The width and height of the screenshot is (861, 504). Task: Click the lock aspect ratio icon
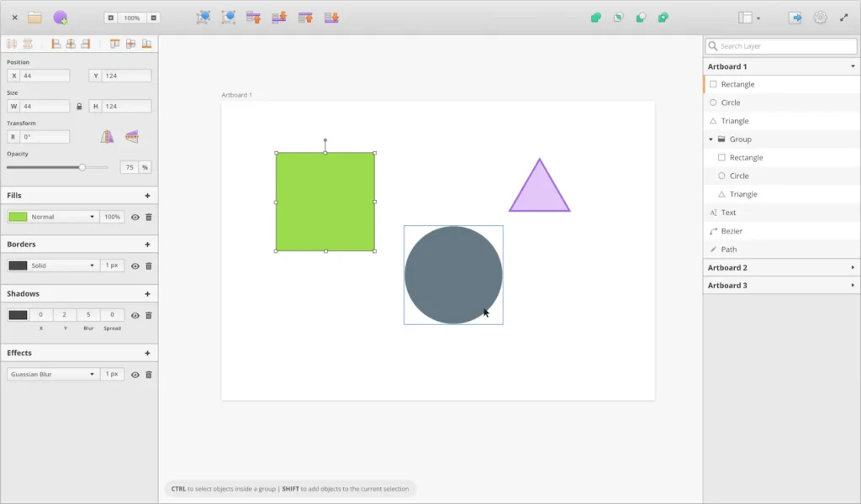tap(80, 107)
